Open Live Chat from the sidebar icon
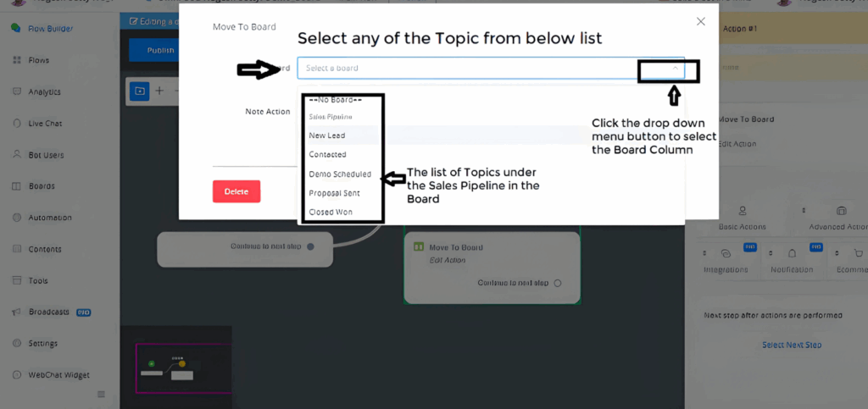 click(x=16, y=124)
